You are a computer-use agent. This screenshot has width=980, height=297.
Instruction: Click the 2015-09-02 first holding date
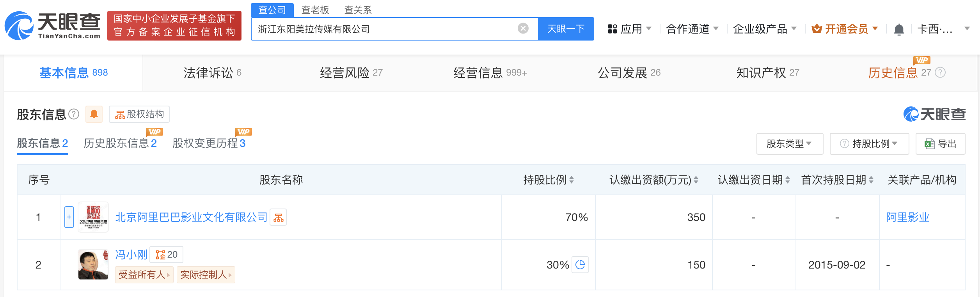click(837, 265)
